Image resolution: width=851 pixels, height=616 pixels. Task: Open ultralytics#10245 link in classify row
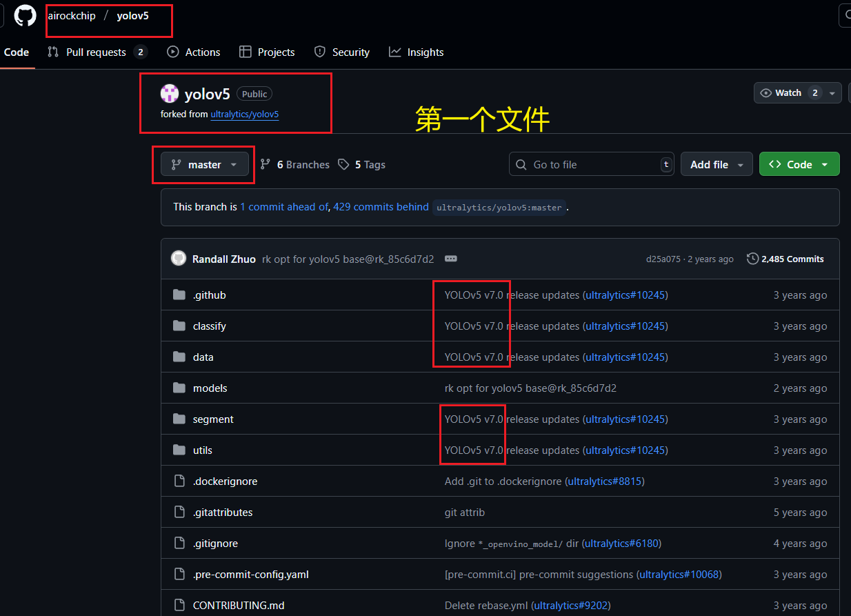pyautogui.click(x=625, y=326)
